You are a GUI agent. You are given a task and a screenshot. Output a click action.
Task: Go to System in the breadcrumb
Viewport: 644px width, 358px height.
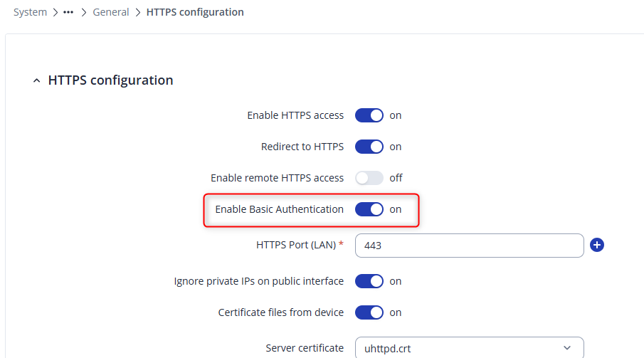click(x=31, y=12)
